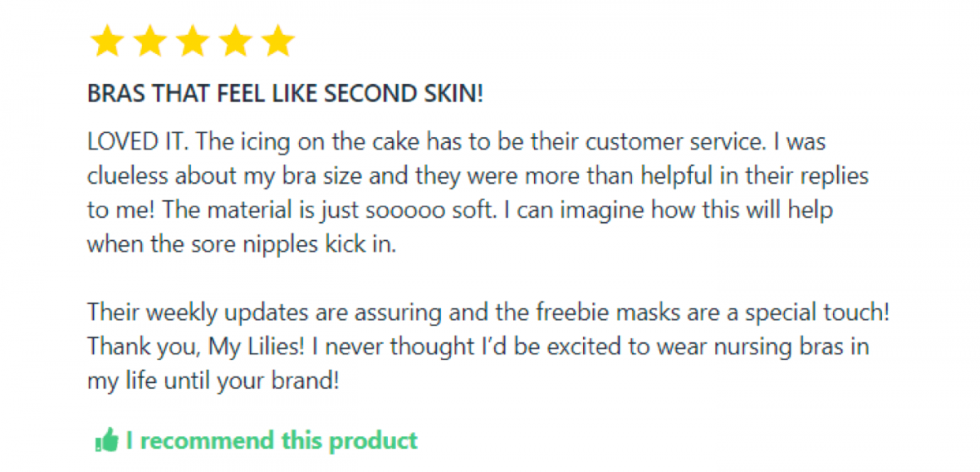The width and height of the screenshot is (980, 472).
Task: Select the fifth yellow rating star
Action: [x=279, y=40]
